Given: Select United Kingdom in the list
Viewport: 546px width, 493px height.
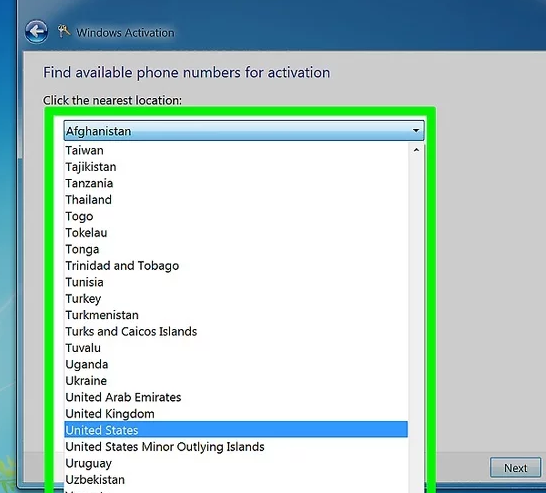Looking at the screenshot, I should (x=236, y=414).
